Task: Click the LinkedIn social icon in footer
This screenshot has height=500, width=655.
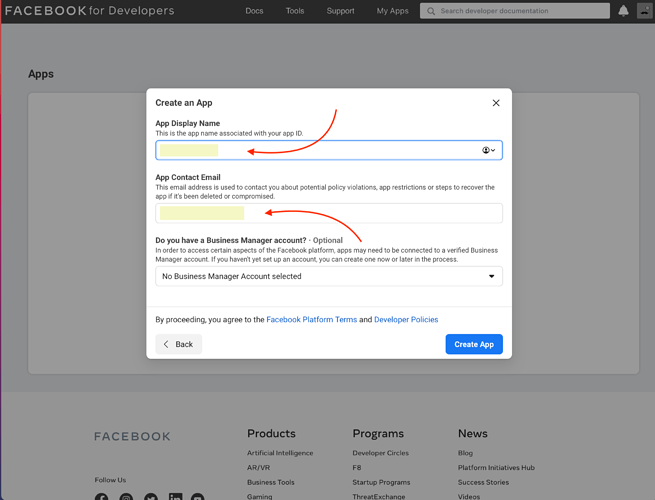Action: tap(175, 497)
